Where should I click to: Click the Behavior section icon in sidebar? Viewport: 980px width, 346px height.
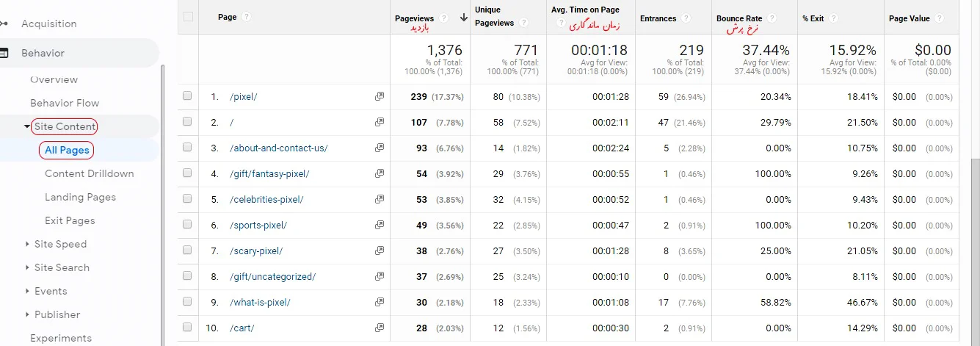tap(4, 53)
